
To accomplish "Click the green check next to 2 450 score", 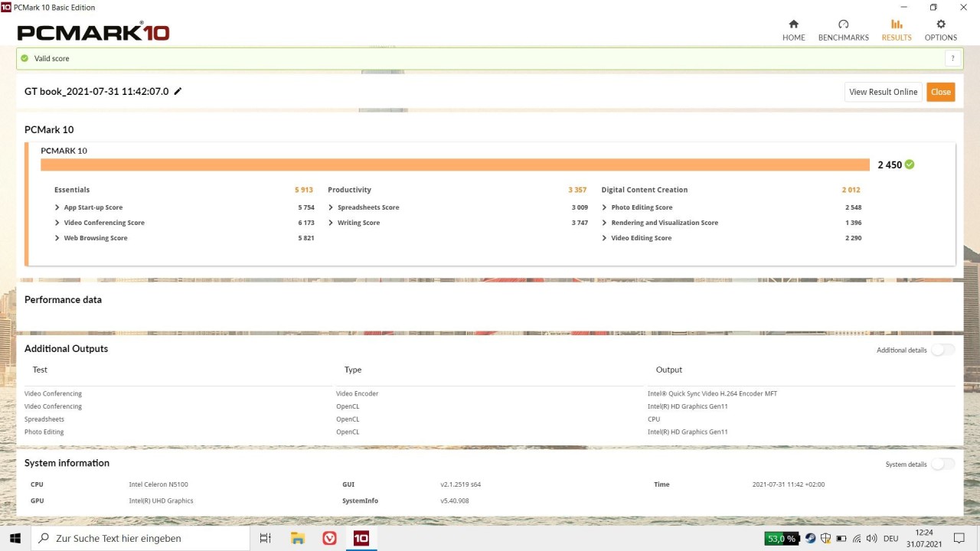I will (x=910, y=165).
